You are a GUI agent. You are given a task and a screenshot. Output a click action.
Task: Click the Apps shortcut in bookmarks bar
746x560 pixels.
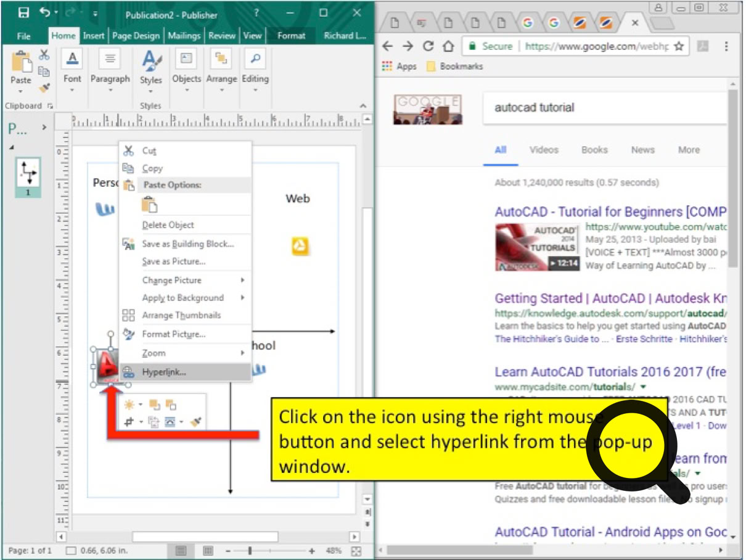click(x=399, y=67)
